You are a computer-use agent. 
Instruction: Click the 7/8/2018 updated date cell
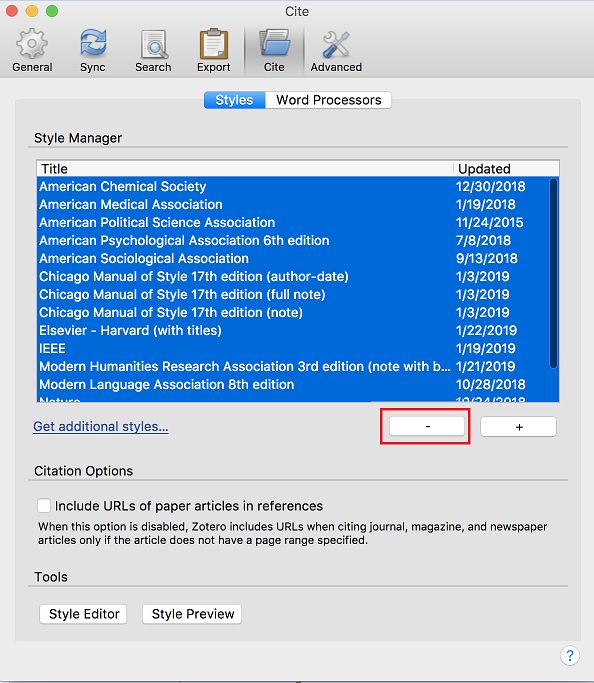coord(483,240)
